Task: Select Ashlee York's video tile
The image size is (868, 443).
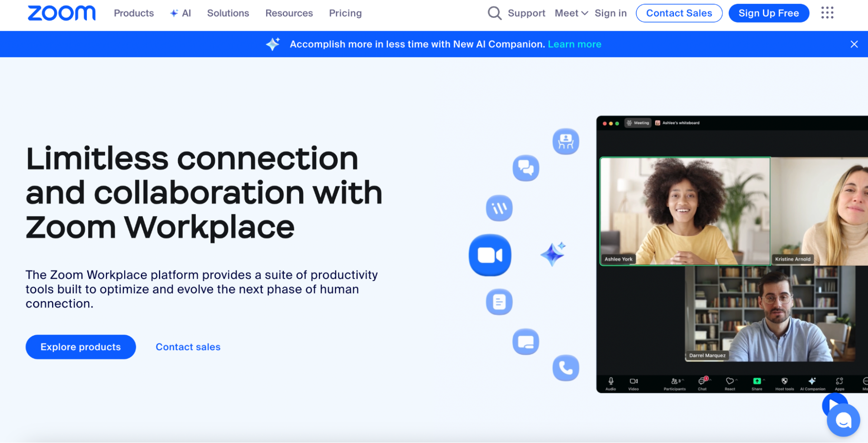Action: [x=685, y=211]
